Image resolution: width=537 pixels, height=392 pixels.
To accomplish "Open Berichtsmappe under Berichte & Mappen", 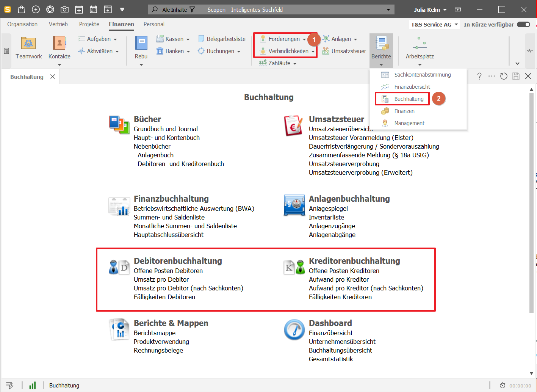I will coord(155,333).
